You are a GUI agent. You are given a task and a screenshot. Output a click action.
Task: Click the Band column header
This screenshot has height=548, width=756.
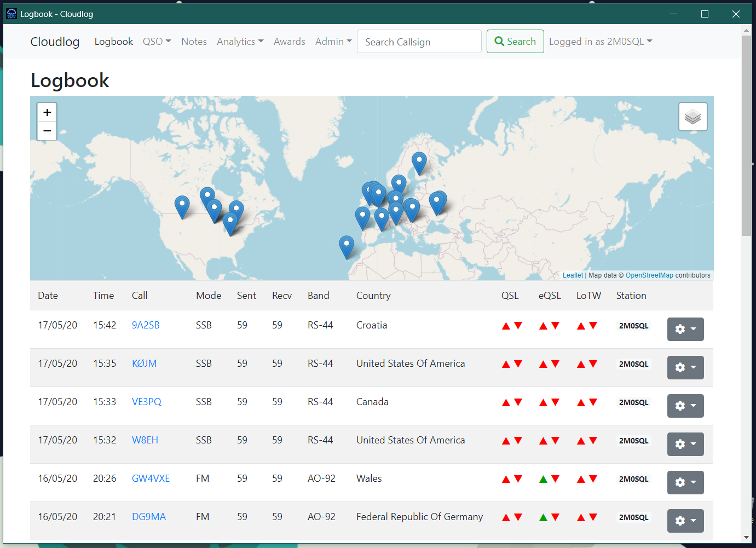(319, 296)
